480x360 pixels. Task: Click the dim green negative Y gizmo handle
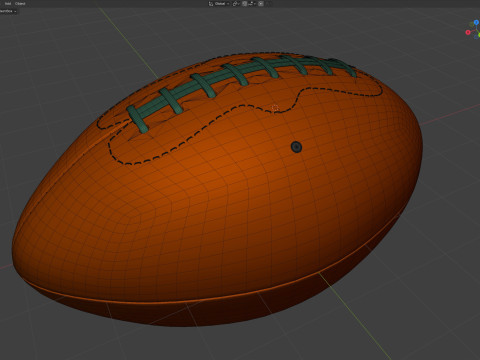point(471,24)
